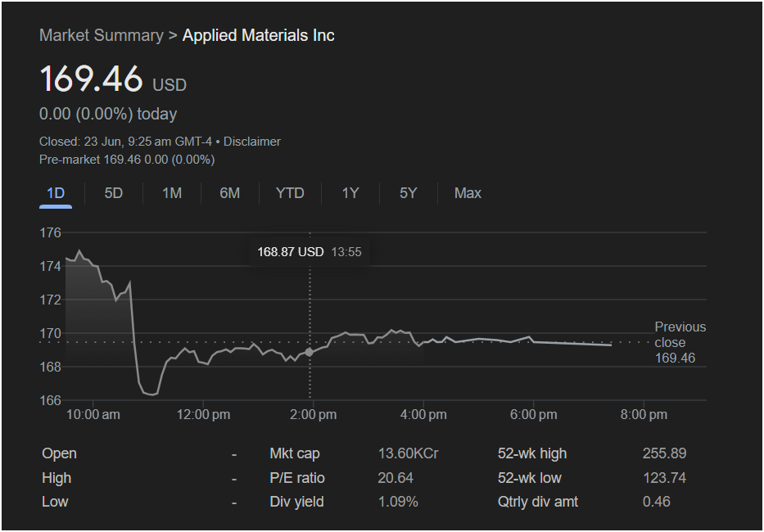Screen dimensions: 764x532
Task: Click the 166 price axis label
Action: [51, 400]
